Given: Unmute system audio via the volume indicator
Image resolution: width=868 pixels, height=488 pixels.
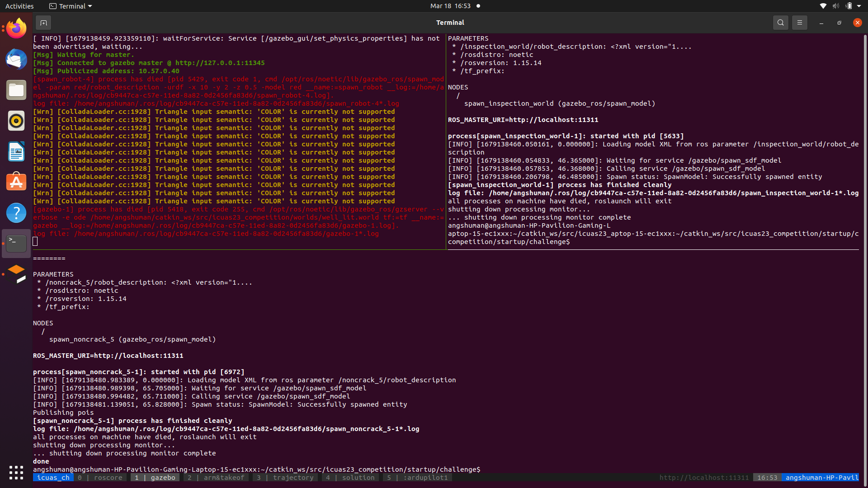Looking at the screenshot, I should [835, 6].
